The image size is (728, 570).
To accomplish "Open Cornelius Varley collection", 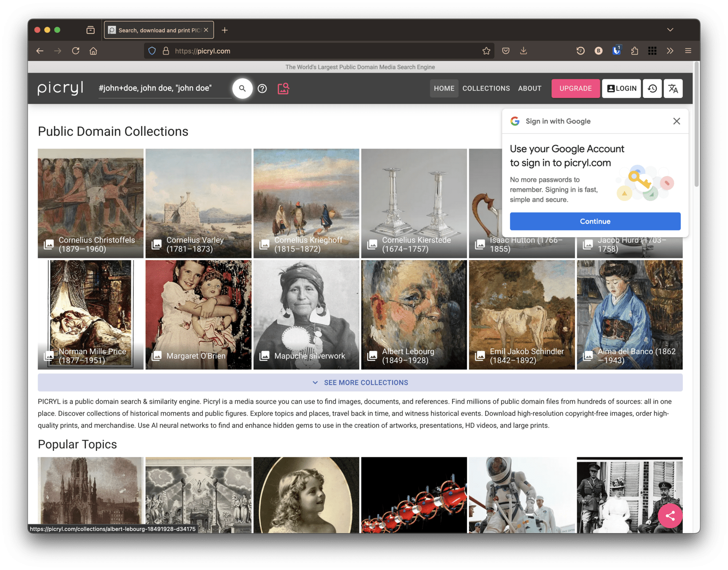I will click(199, 203).
